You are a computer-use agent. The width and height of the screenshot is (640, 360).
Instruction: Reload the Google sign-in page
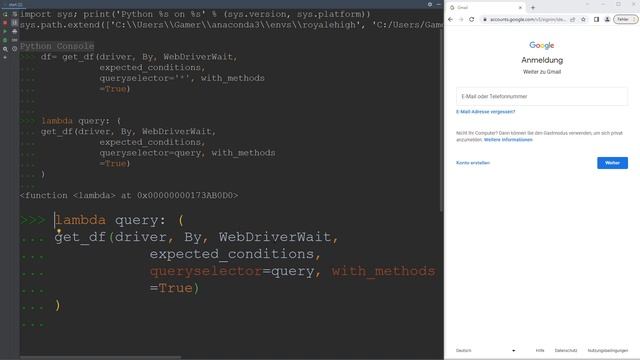click(471, 19)
